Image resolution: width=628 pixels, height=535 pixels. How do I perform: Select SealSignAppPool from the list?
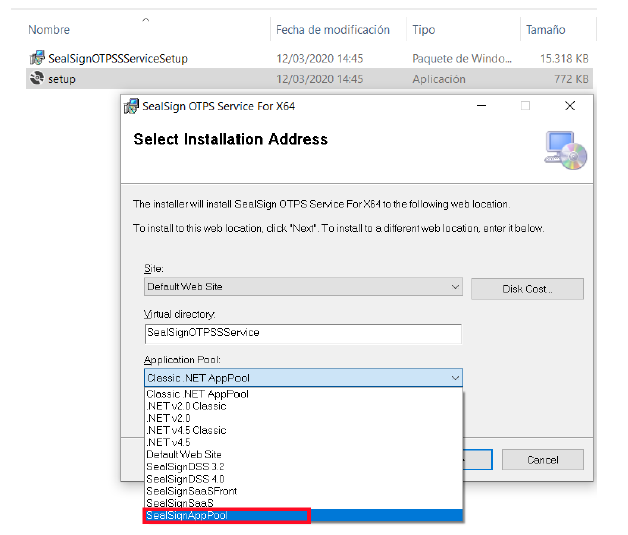(x=226, y=515)
